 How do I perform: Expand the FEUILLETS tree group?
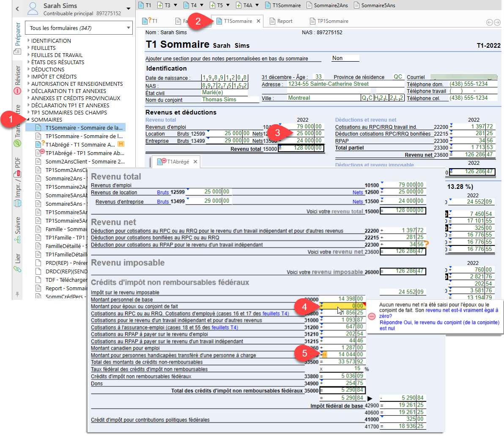pyautogui.click(x=29, y=47)
